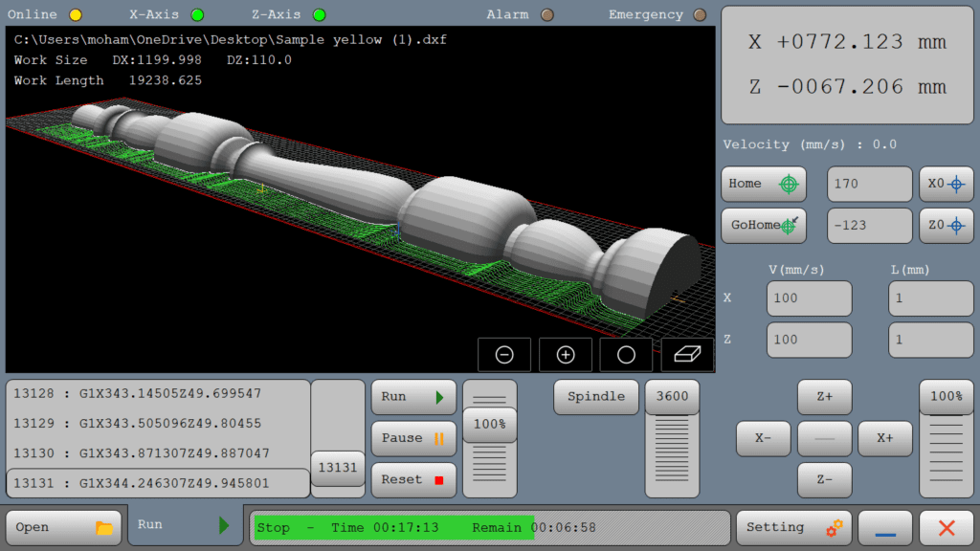This screenshot has width=980, height=551.
Task: Zoom in the 3D preview with plus icon
Action: [566, 355]
